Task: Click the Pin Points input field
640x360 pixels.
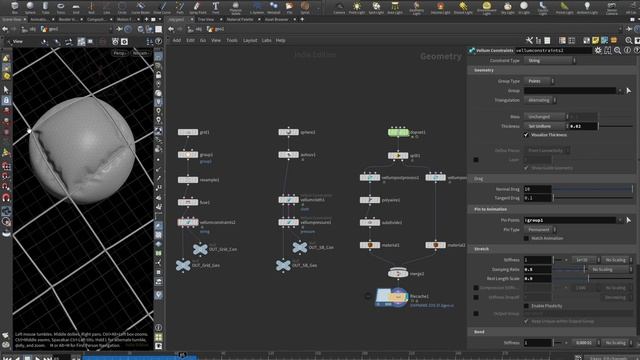Action: 570,220
